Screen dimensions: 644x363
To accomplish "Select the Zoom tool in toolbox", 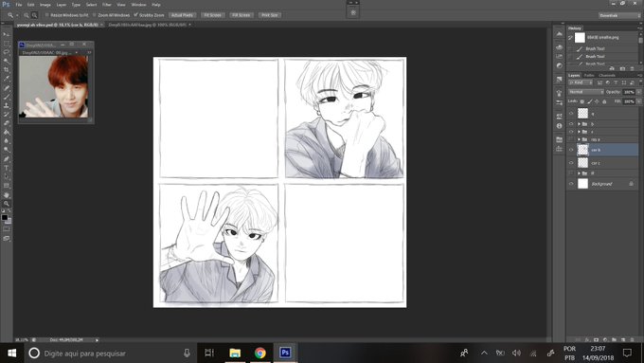I will point(7,204).
